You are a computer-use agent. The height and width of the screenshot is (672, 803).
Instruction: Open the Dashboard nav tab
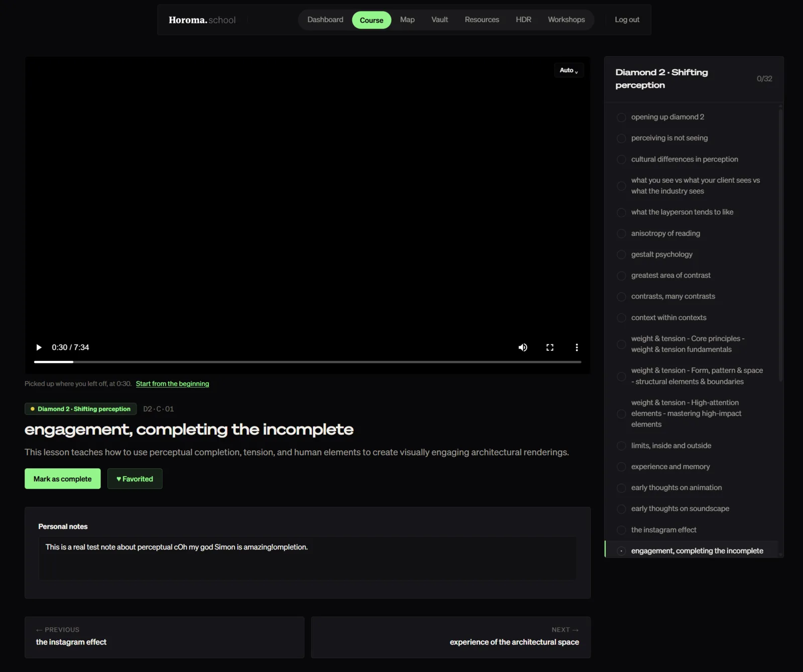[x=325, y=20]
